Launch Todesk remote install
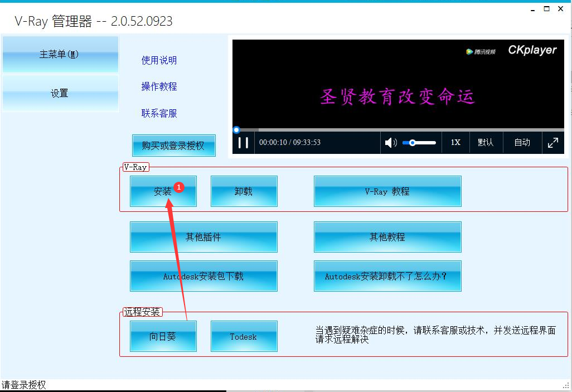 point(244,336)
